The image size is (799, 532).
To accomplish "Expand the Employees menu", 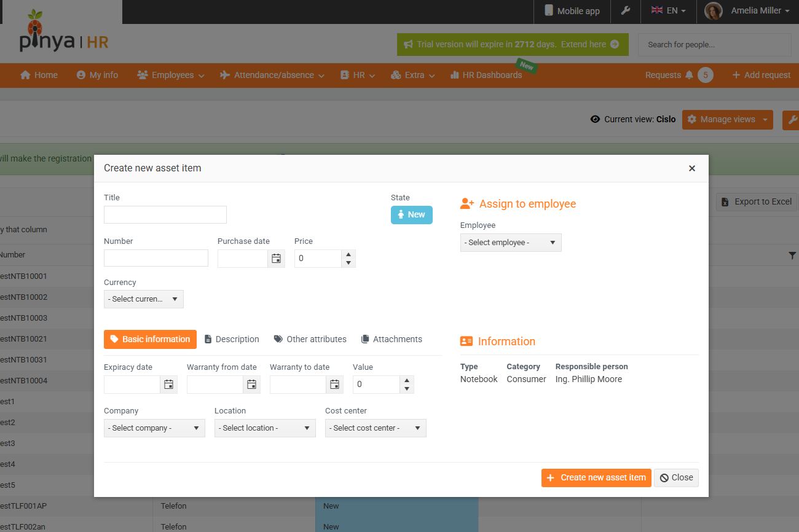I will click(x=170, y=75).
